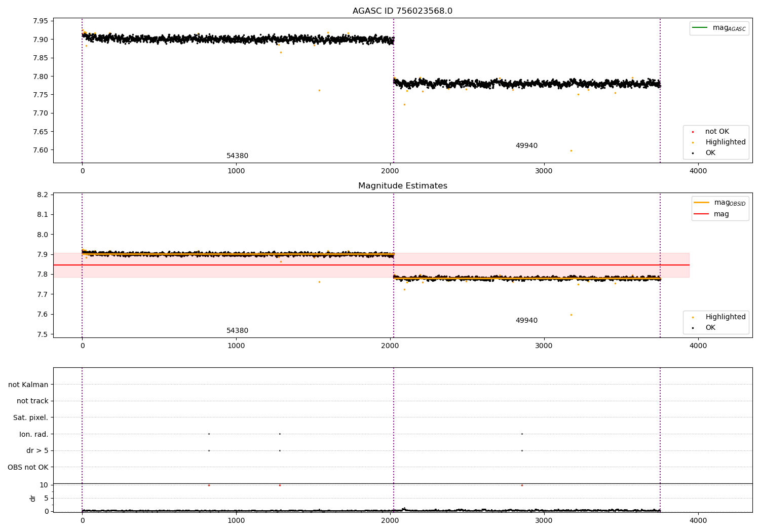This screenshot has width=760, height=532.
Task: Click the 8.0 y-tick in middle plot
Action: pyautogui.click(x=43, y=235)
